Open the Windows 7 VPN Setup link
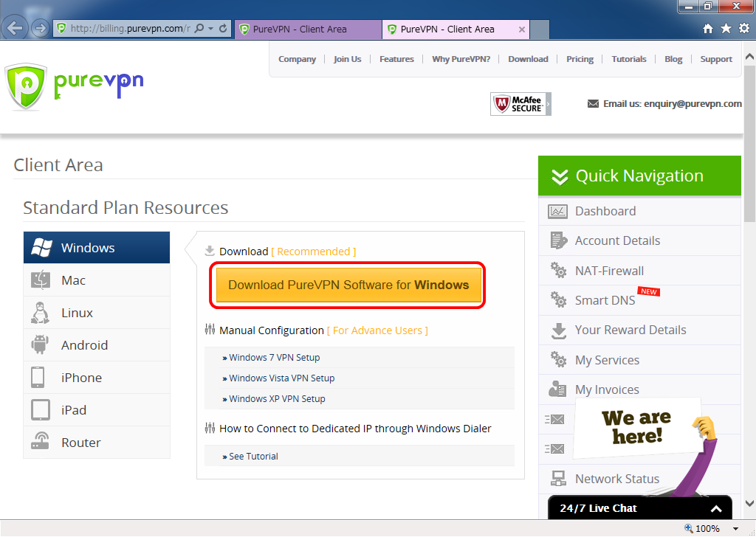Image resolution: width=756 pixels, height=537 pixels. [275, 357]
